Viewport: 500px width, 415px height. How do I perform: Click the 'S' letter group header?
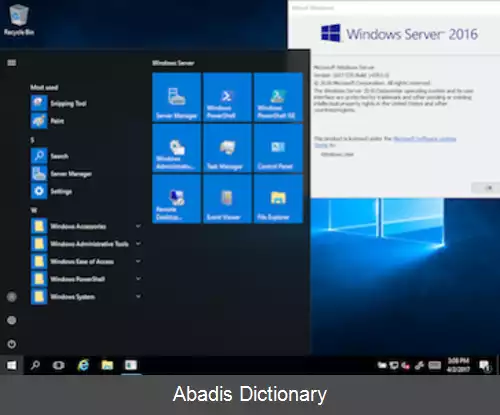(32, 140)
